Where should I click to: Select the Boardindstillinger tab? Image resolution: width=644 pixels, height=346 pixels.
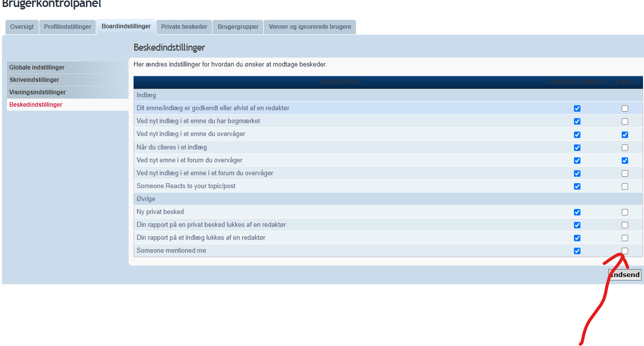126,26
